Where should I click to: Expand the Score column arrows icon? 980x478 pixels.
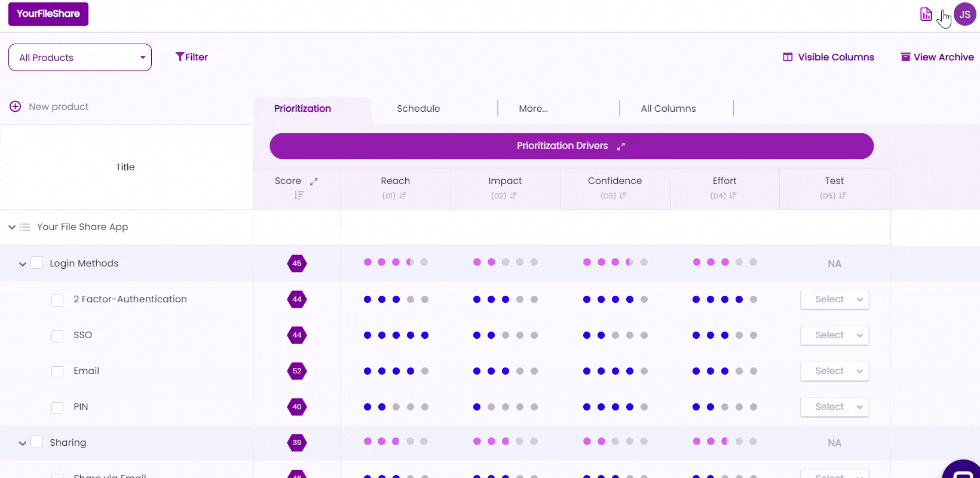[314, 181]
